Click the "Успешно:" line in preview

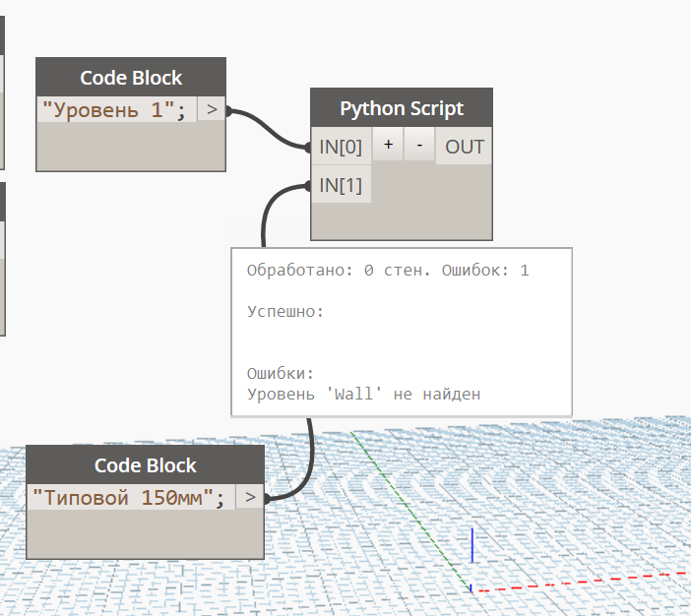click(x=285, y=312)
